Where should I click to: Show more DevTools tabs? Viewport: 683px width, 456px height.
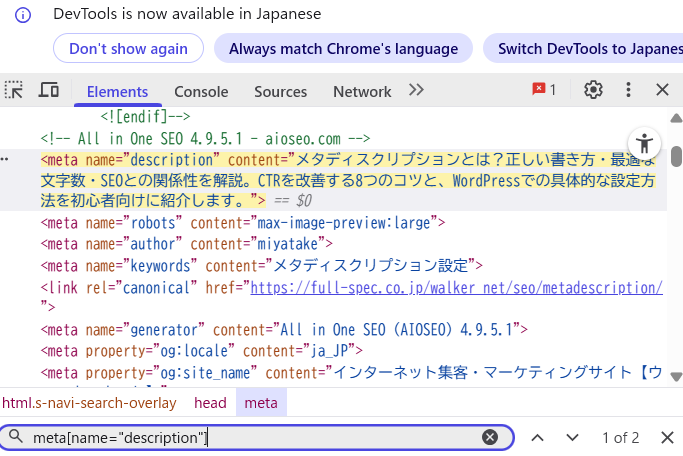[416, 90]
